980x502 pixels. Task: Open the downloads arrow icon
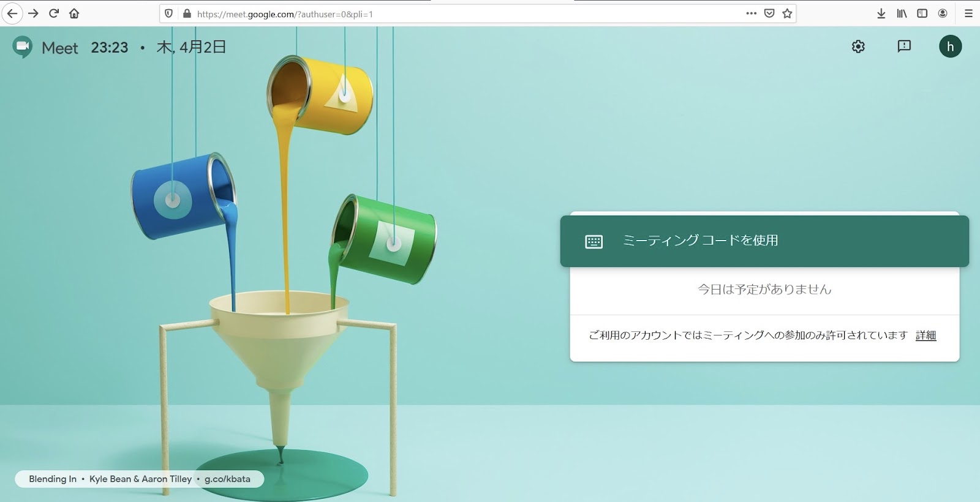pyautogui.click(x=881, y=13)
